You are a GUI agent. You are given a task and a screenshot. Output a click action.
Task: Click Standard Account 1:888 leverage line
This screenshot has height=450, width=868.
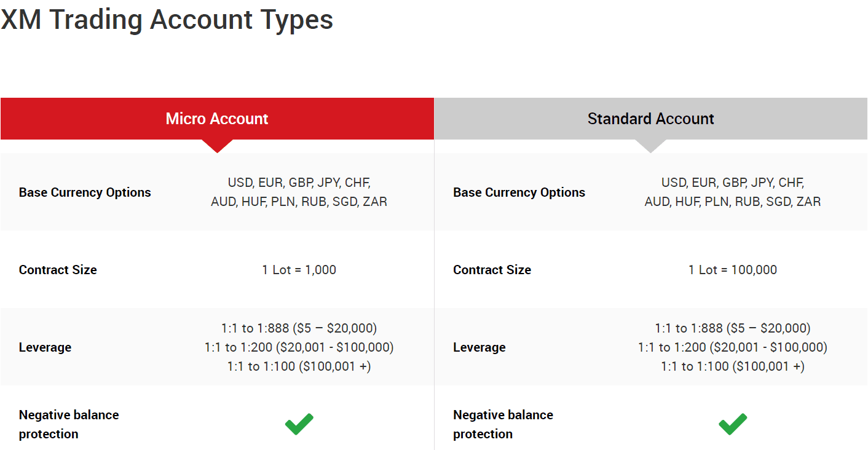(x=733, y=328)
